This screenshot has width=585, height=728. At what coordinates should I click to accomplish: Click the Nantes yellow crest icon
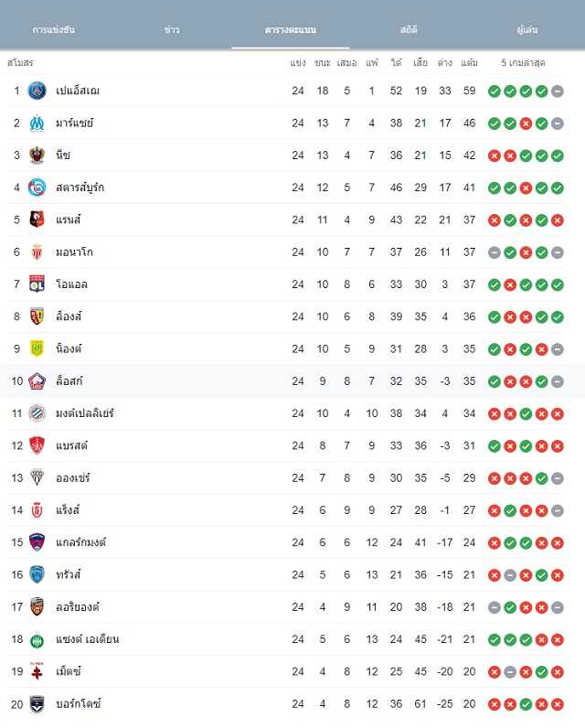point(37,348)
